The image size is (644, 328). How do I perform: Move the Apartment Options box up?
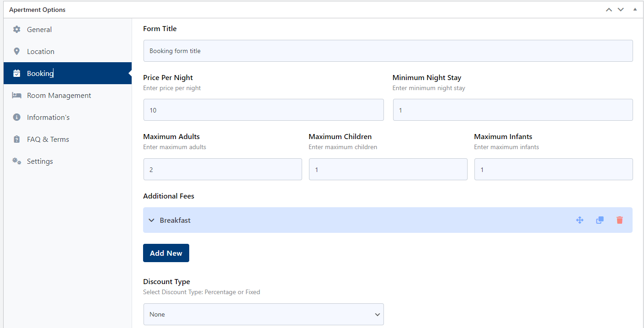tap(609, 9)
